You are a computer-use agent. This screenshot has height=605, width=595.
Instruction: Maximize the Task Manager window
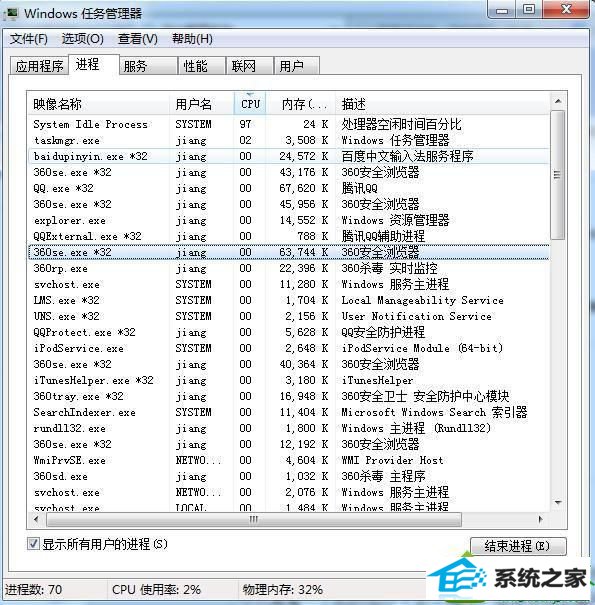coord(529,10)
